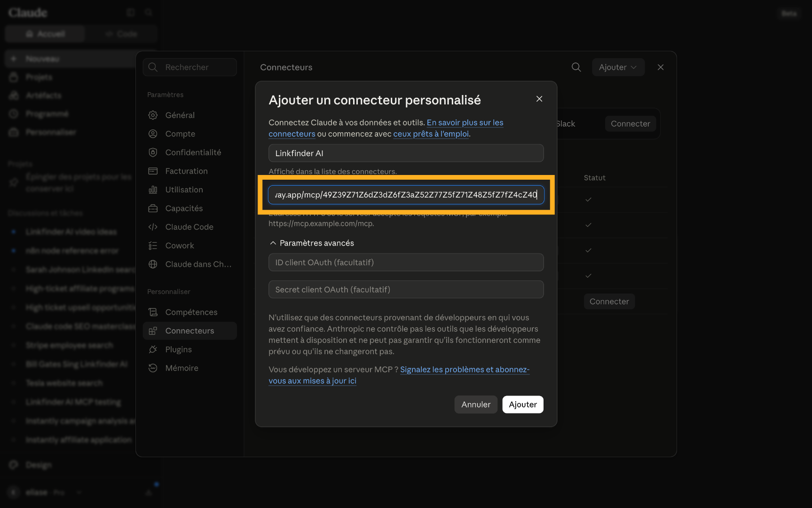The image size is (812, 508).
Task: Click the Claude dans Chrome globe icon
Action: 153,264
